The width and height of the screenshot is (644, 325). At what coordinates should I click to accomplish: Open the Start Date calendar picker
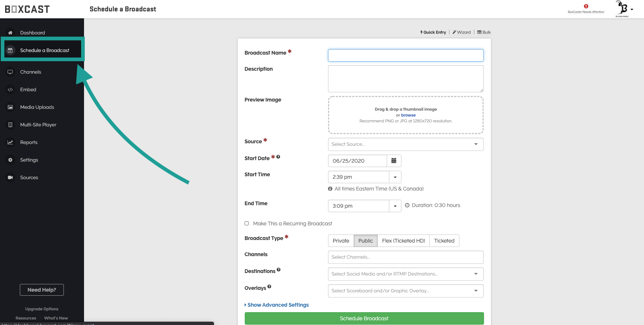394,161
